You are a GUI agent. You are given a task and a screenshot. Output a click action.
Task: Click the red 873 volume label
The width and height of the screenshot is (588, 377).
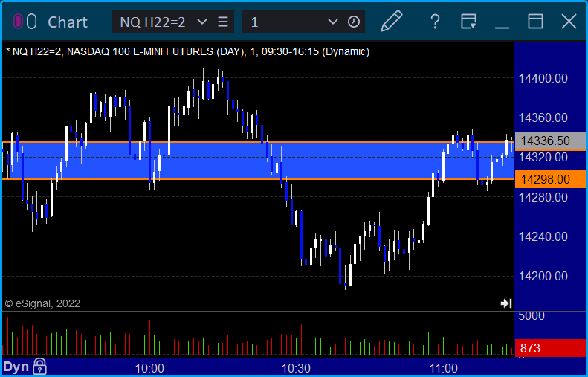550,348
